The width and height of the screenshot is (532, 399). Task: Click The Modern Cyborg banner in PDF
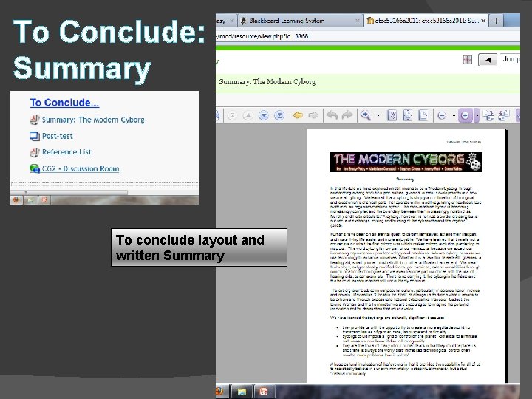click(406, 162)
